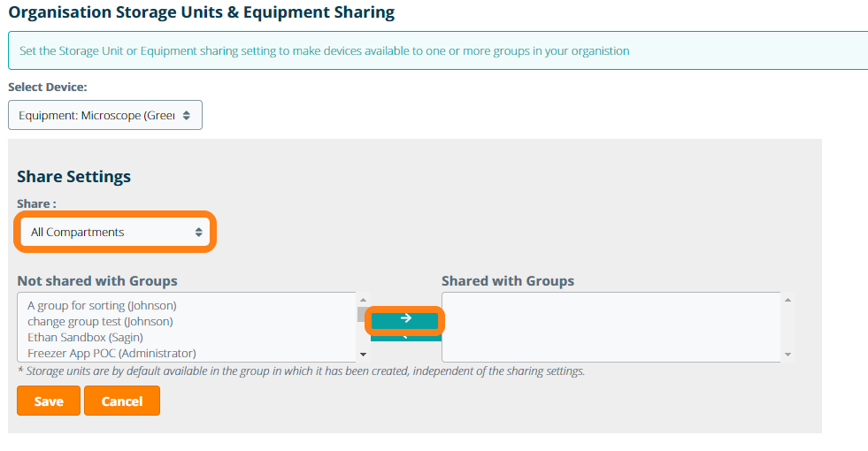Open the Select Device dropdown
The image size is (868, 451).
pos(104,115)
